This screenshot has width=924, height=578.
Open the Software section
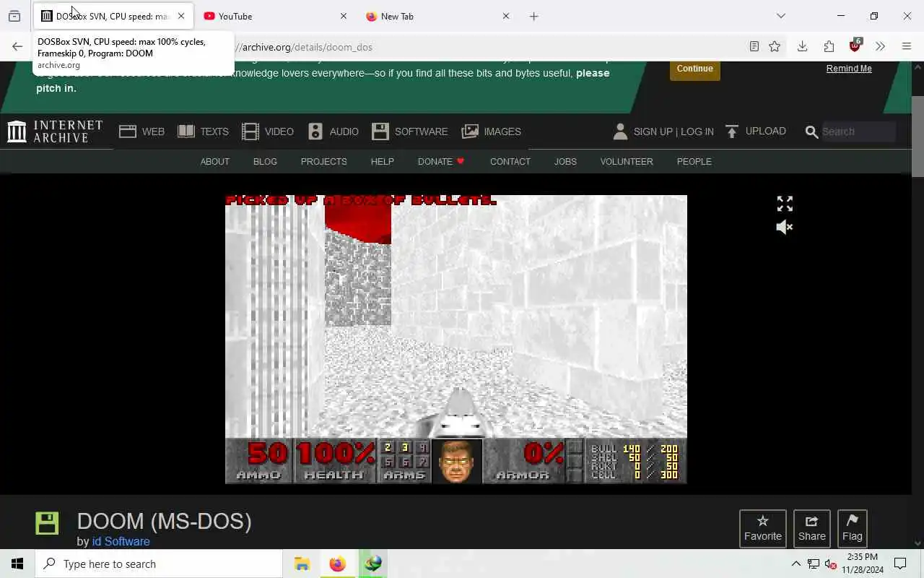(409, 131)
